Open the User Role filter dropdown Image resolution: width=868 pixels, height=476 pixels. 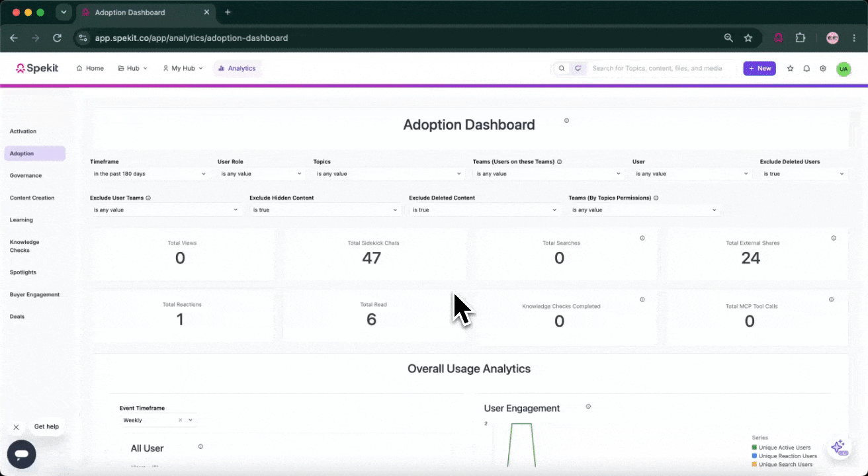tap(261, 174)
